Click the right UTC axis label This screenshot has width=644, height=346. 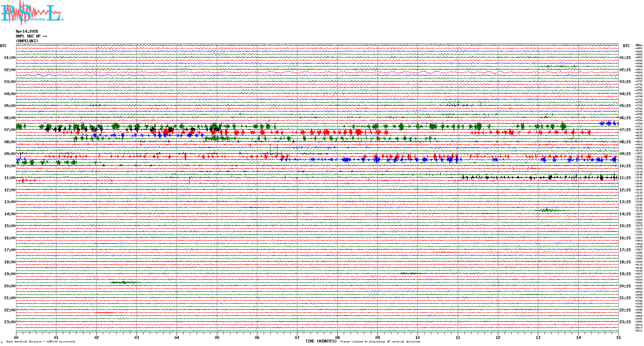tap(626, 46)
